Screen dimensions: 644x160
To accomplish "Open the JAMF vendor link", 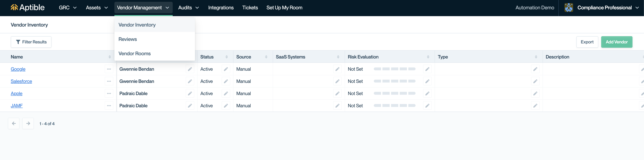I will click(x=17, y=106).
